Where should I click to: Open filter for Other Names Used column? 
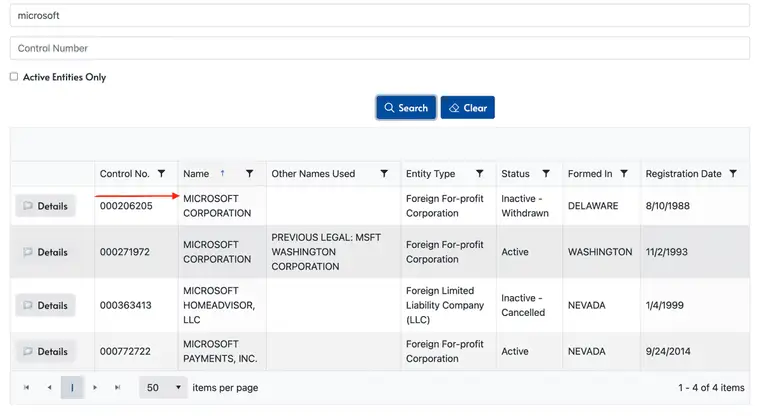tap(384, 174)
